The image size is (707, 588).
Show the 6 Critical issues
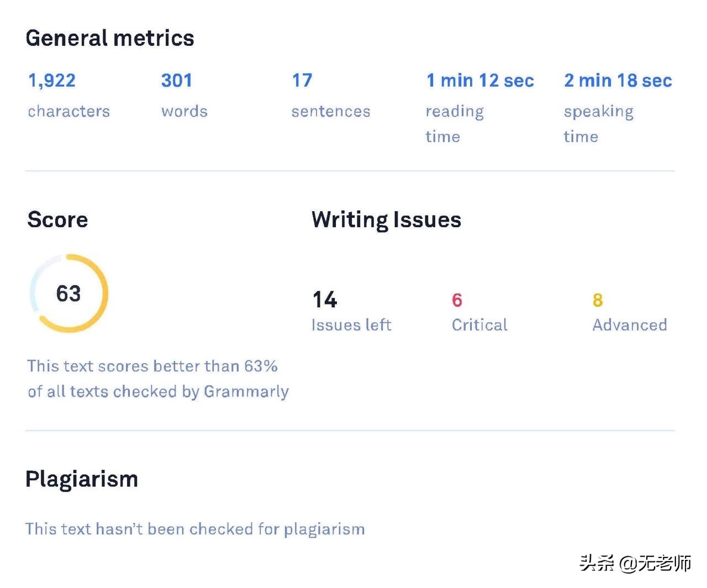point(457,300)
